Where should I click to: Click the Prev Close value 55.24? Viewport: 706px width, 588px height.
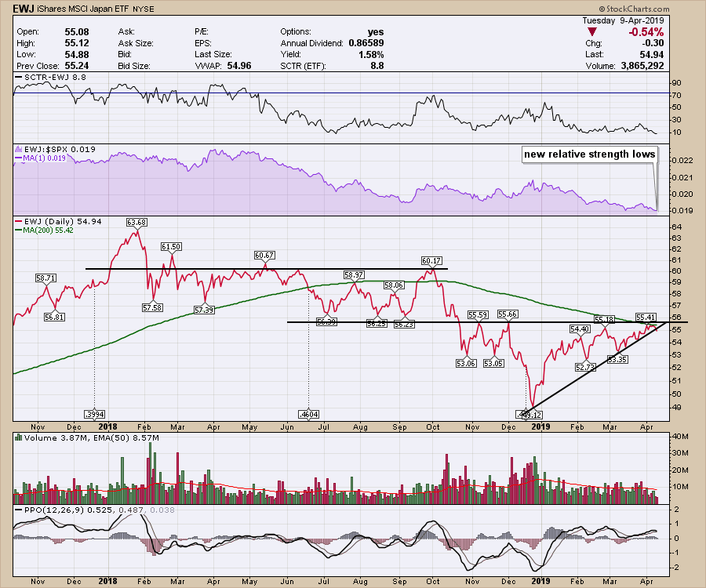tap(77, 66)
